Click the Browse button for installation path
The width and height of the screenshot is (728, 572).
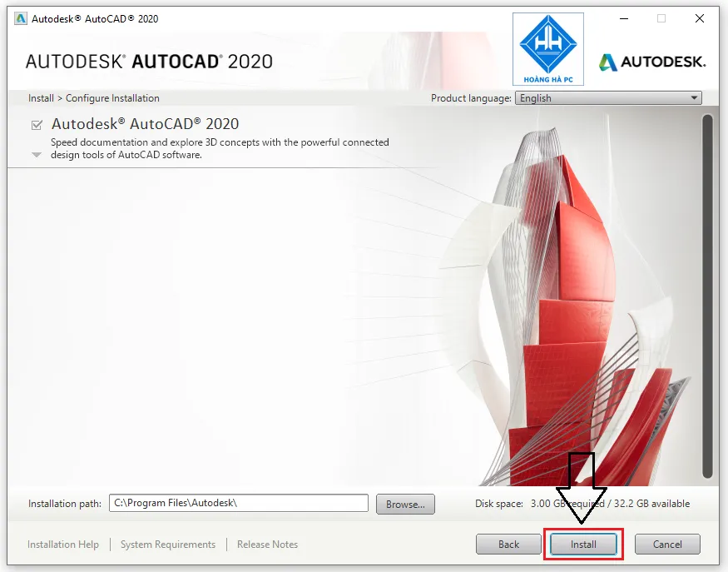pyautogui.click(x=405, y=503)
